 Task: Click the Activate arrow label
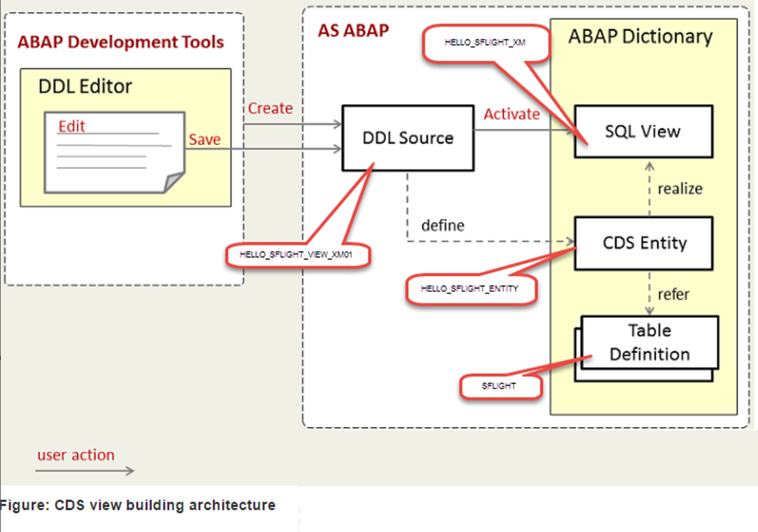tap(511, 114)
